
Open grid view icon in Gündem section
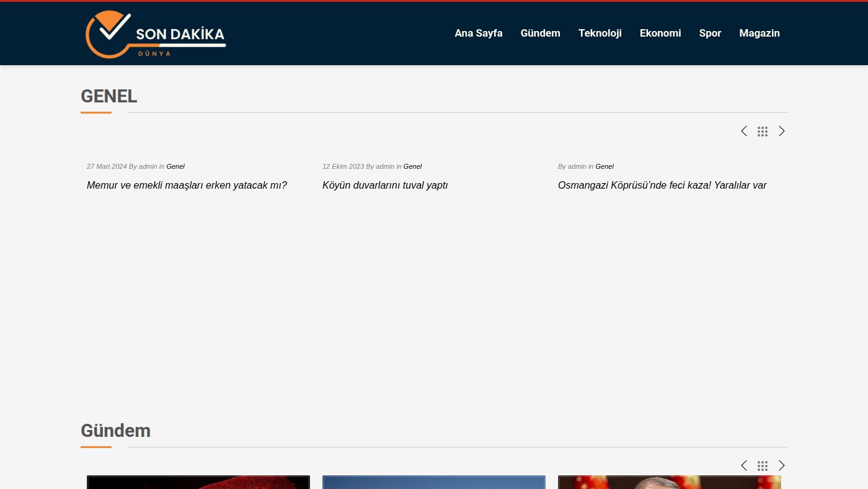tap(763, 466)
